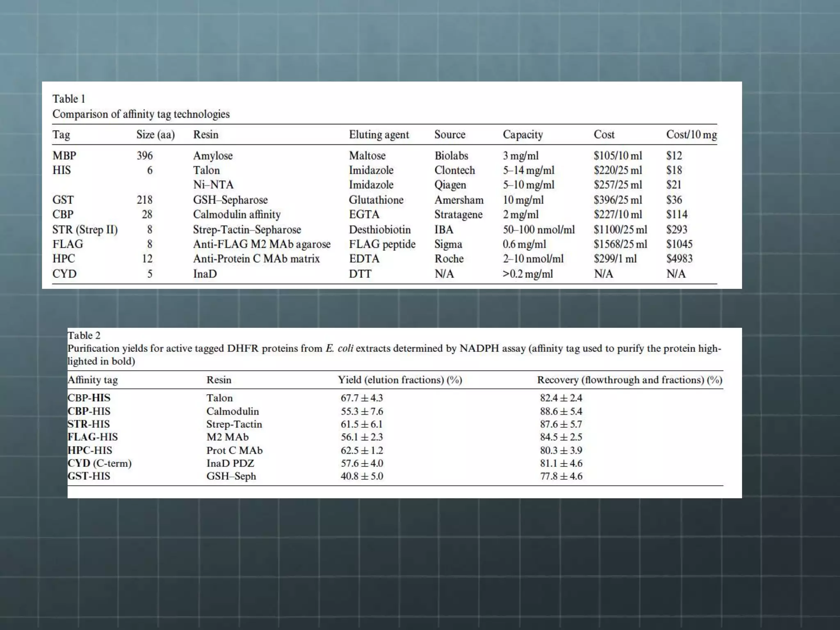Image resolution: width=840 pixels, height=630 pixels.
Task: Click the '67.7 ± 4.3' yield value
Action: pos(361,398)
